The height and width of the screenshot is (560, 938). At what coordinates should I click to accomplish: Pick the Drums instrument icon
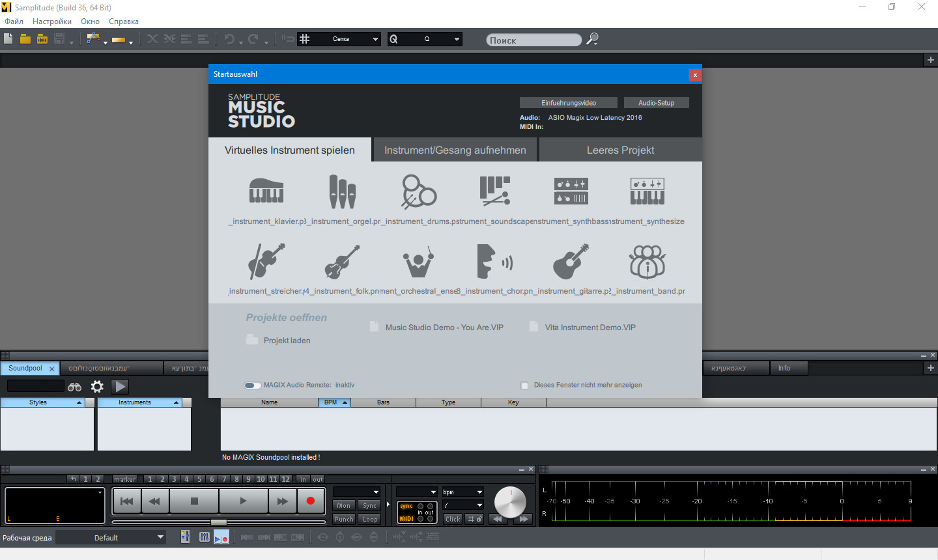[418, 191]
